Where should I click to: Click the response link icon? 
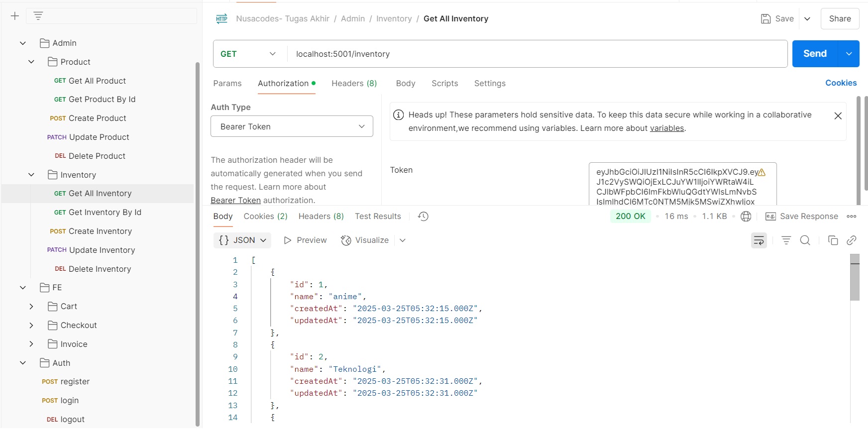tap(852, 240)
